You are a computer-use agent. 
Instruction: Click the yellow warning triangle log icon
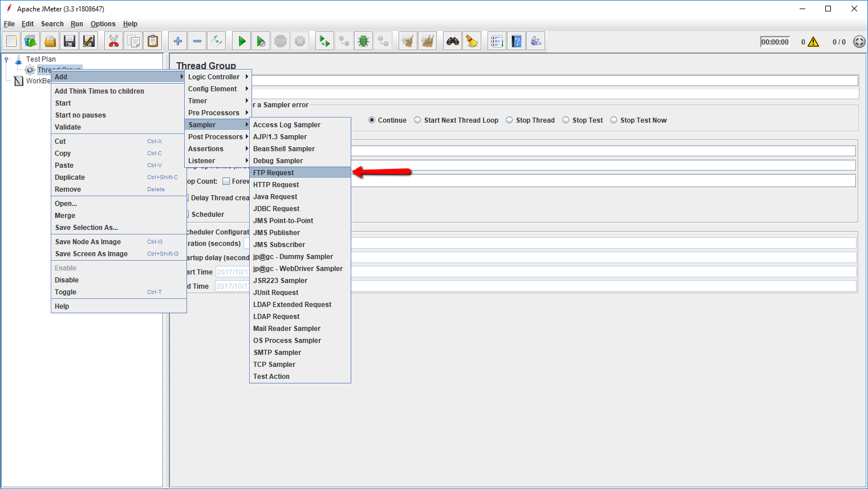(x=813, y=42)
